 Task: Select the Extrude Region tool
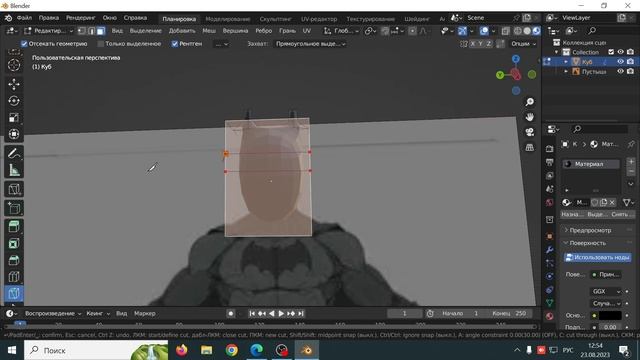pyautogui.click(x=14, y=227)
